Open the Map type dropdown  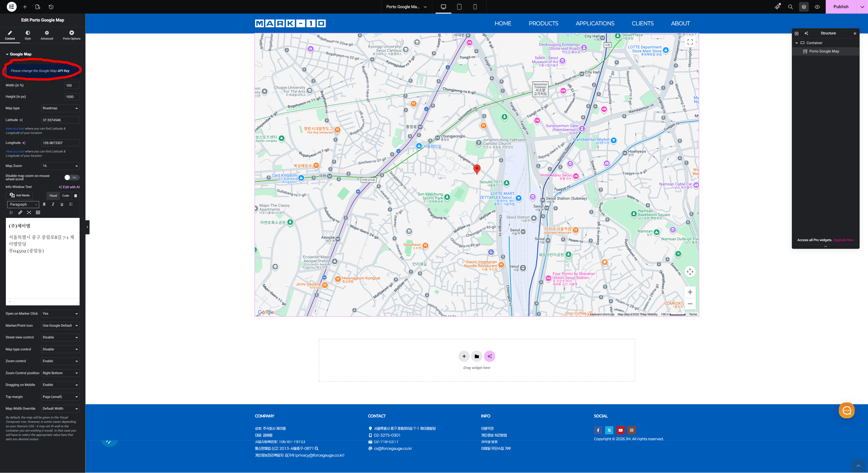tap(60, 108)
